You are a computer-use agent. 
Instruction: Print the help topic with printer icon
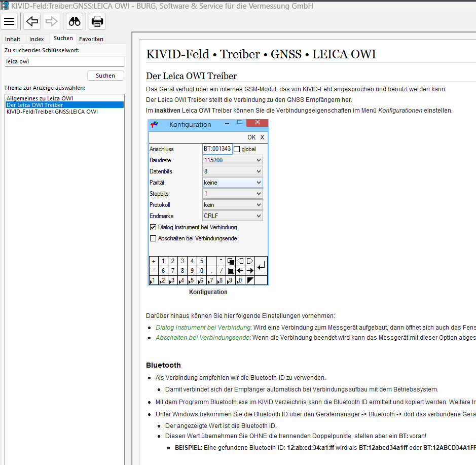(97, 21)
